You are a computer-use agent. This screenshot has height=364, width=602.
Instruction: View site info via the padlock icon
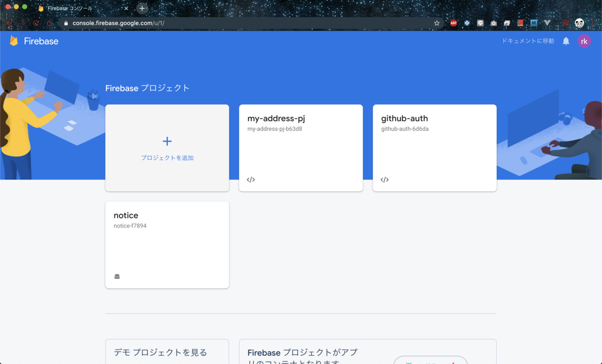[66, 23]
